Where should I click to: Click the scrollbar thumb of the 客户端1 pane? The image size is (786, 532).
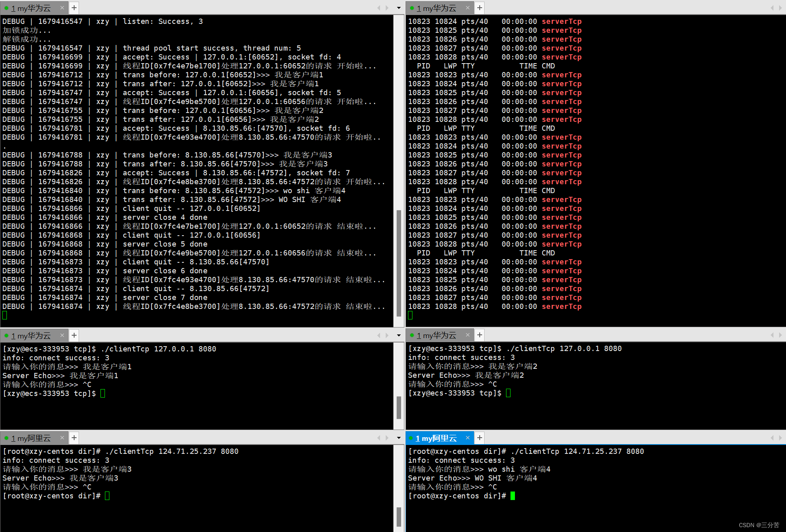[399, 407]
